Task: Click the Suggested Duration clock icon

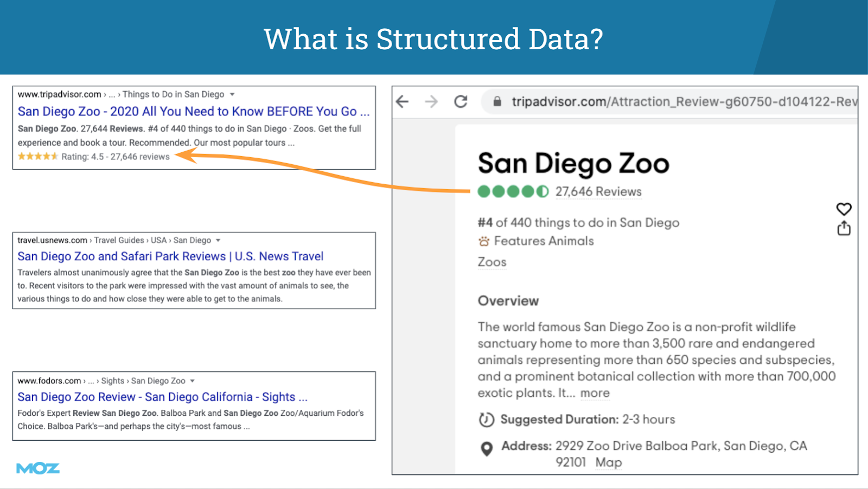Action: [486, 420]
